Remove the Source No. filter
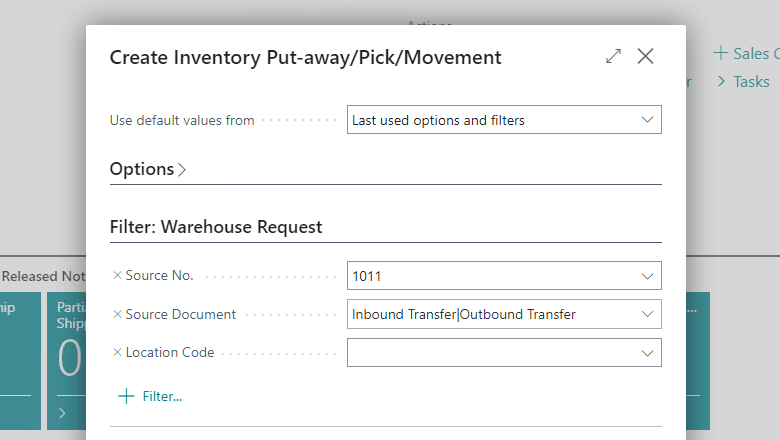The image size is (780, 440). click(117, 275)
